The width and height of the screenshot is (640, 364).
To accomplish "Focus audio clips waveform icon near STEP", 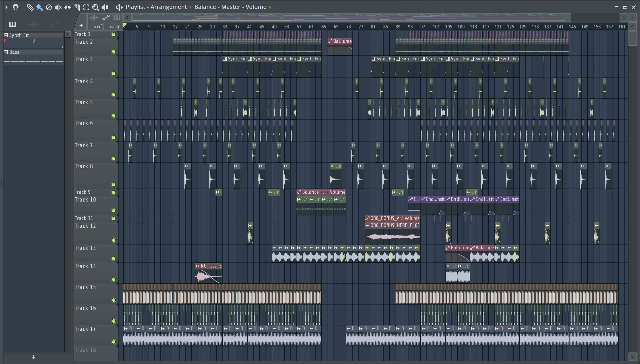I will 94,18.
